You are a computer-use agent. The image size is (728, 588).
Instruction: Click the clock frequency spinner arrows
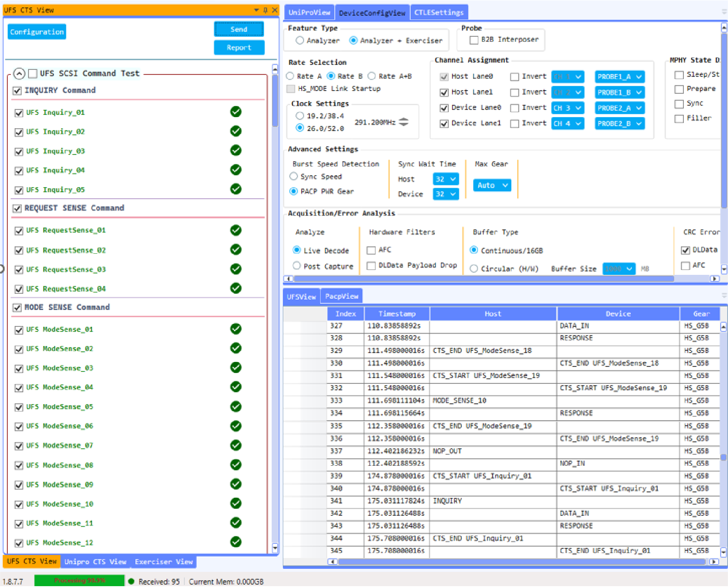403,122
